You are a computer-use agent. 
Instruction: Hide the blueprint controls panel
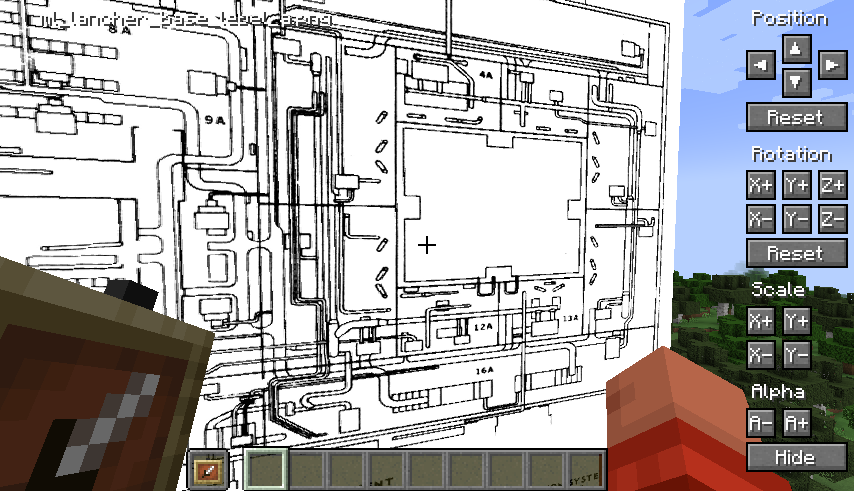795,457
